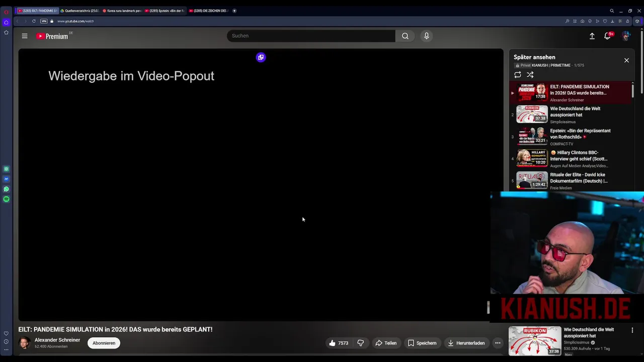Open YouTube notifications bell
The height and width of the screenshot is (362, 644).
608,36
